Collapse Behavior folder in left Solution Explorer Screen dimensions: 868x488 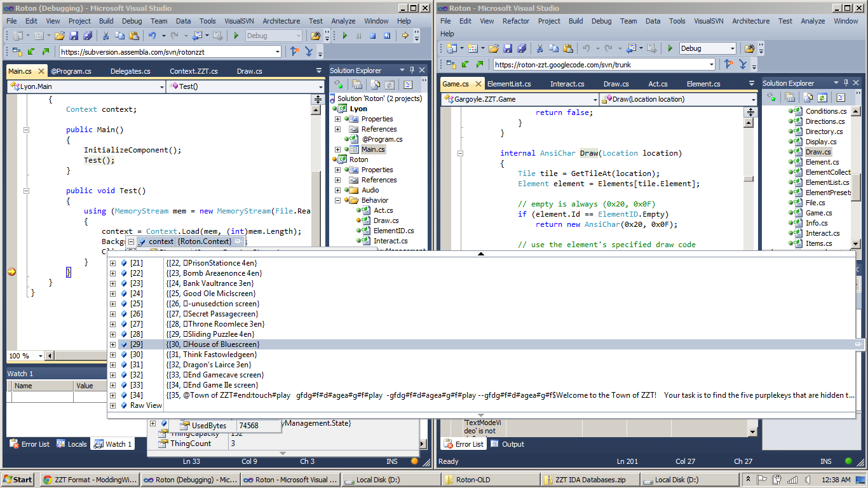click(x=338, y=200)
